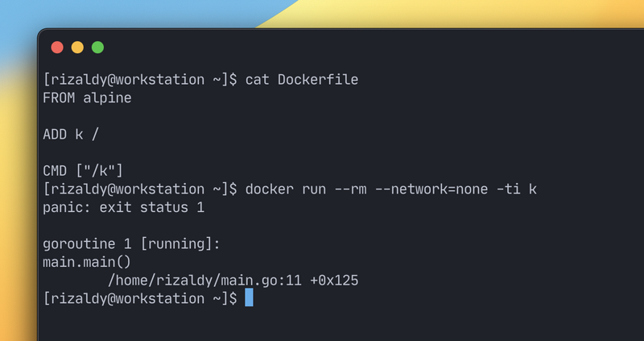Click the empty terminal title bar area

(362, 48)
